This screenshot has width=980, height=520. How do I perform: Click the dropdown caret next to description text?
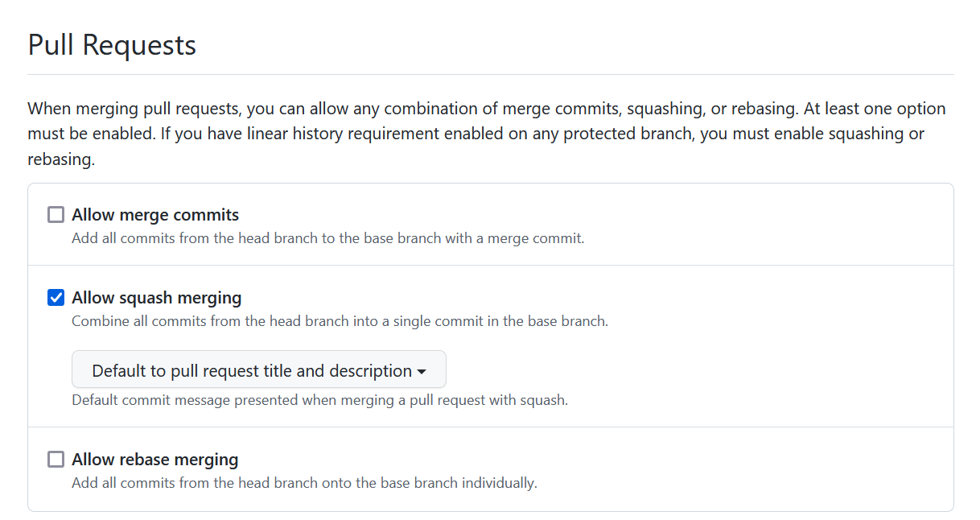[422, 369]
